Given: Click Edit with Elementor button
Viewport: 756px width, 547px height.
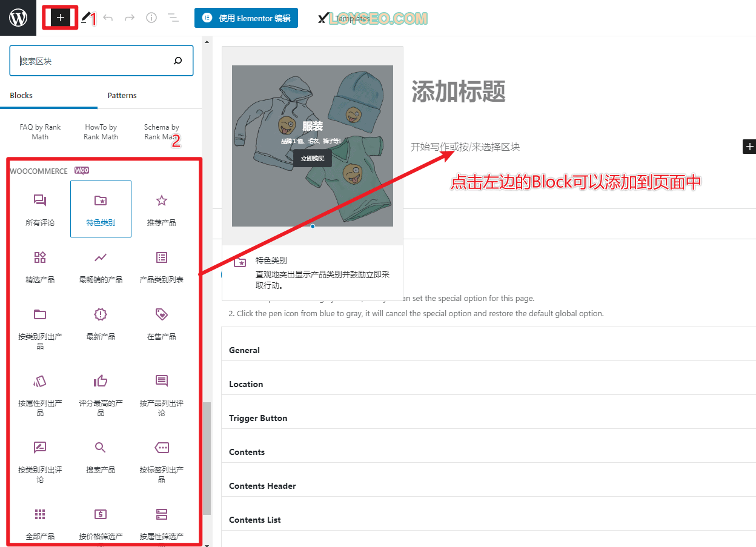Looking at the screenshot, I should tap(246, 18).
